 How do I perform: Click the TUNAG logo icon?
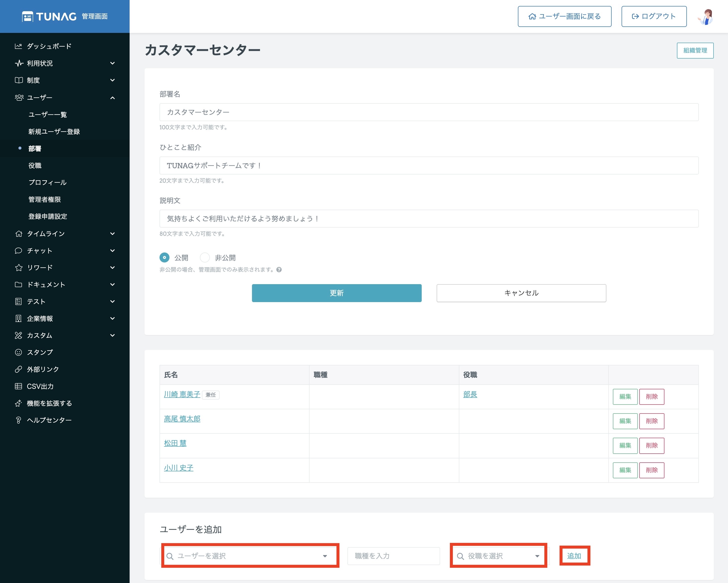click(28, 16)
